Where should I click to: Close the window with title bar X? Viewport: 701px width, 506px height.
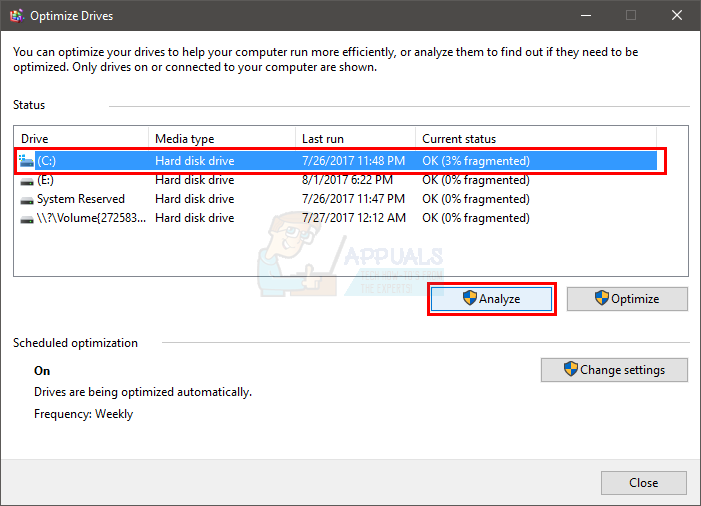tap(677, 16)
